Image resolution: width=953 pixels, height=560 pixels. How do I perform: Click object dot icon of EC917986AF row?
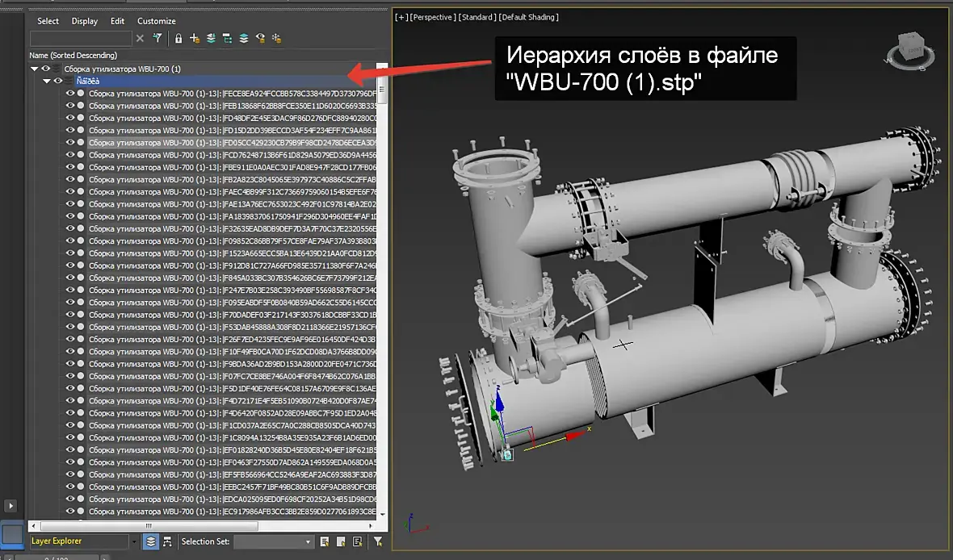coord(81,512)
